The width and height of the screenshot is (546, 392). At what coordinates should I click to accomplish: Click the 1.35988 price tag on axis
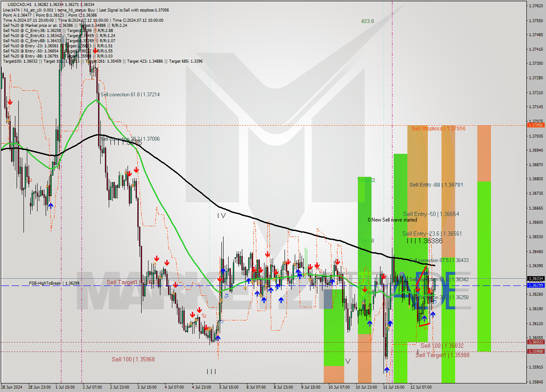536,352
